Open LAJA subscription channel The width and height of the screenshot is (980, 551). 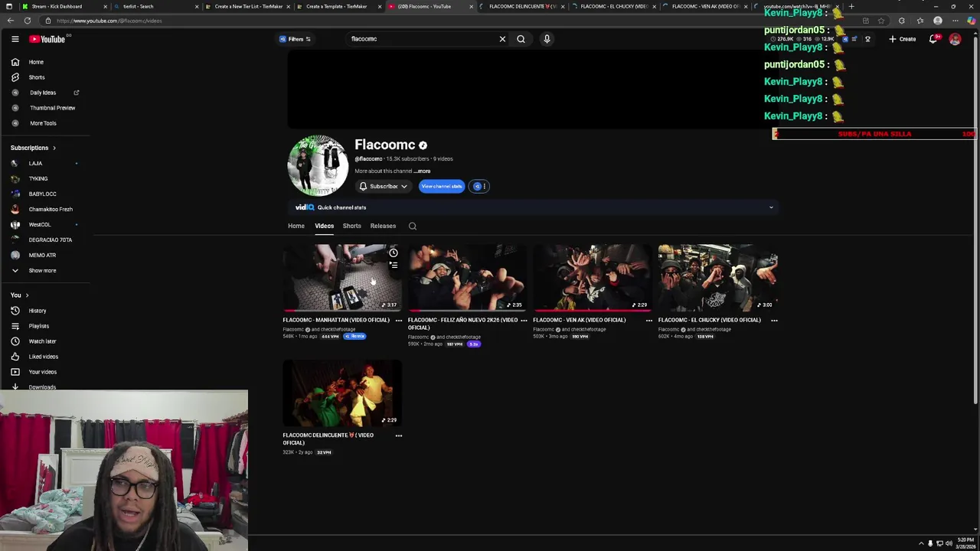[x=46, y=163]
